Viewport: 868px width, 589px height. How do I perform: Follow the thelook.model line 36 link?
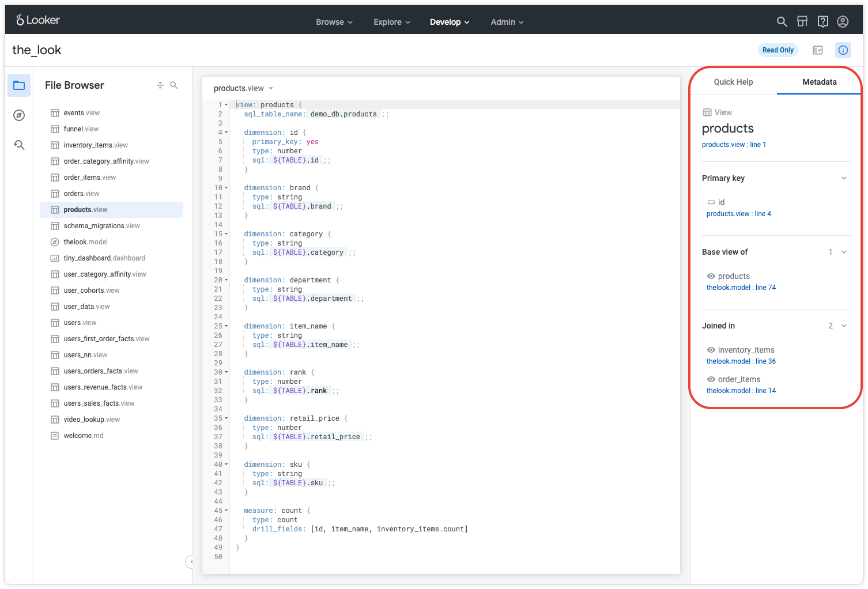pyautogui.click(x=741, y=361)
